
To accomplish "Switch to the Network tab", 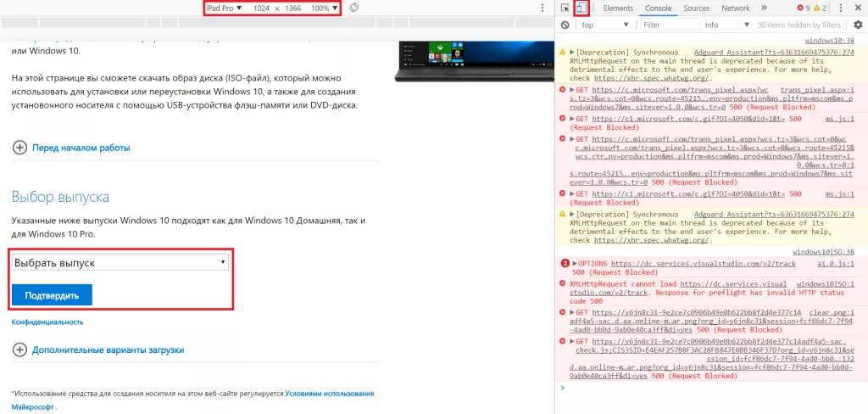I will tap(735, 8).
